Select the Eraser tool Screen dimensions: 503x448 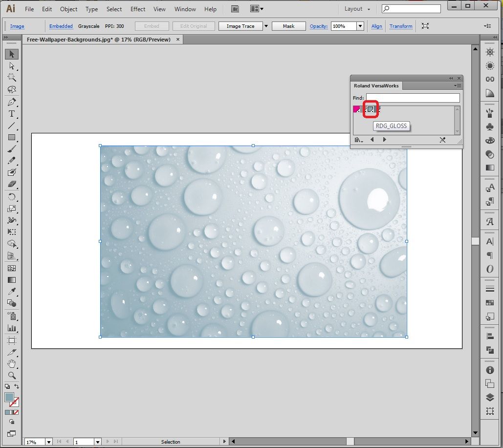[x=12, y=185]
